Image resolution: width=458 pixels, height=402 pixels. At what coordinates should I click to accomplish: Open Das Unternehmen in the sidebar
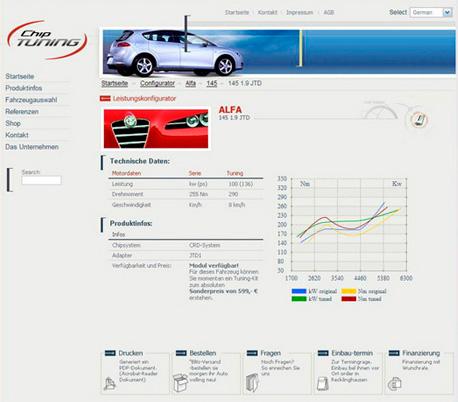[x=32, y=147]
